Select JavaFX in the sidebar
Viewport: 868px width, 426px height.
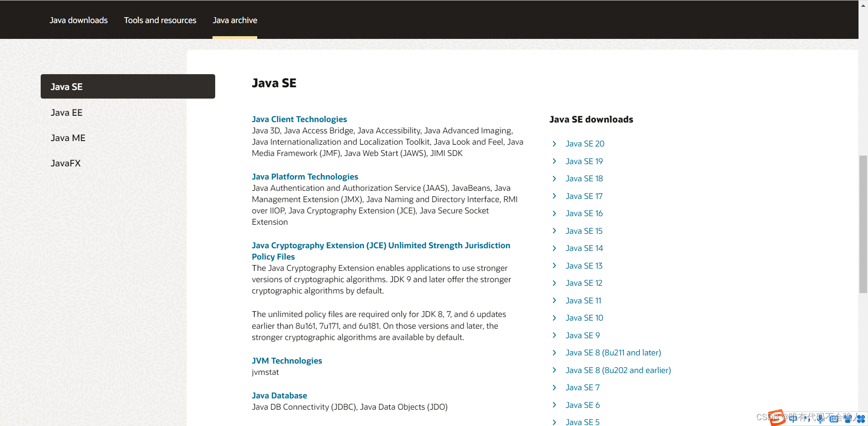[66, 163]
